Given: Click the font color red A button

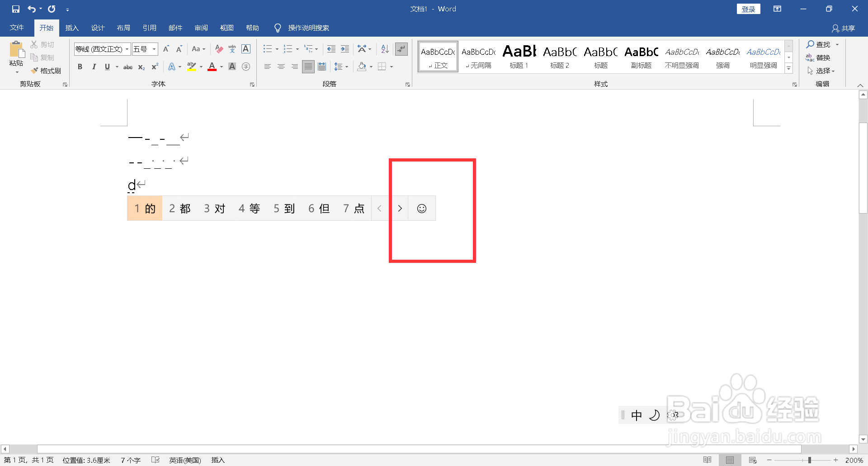Looking at the screenshot, I should tap(212, 67).
